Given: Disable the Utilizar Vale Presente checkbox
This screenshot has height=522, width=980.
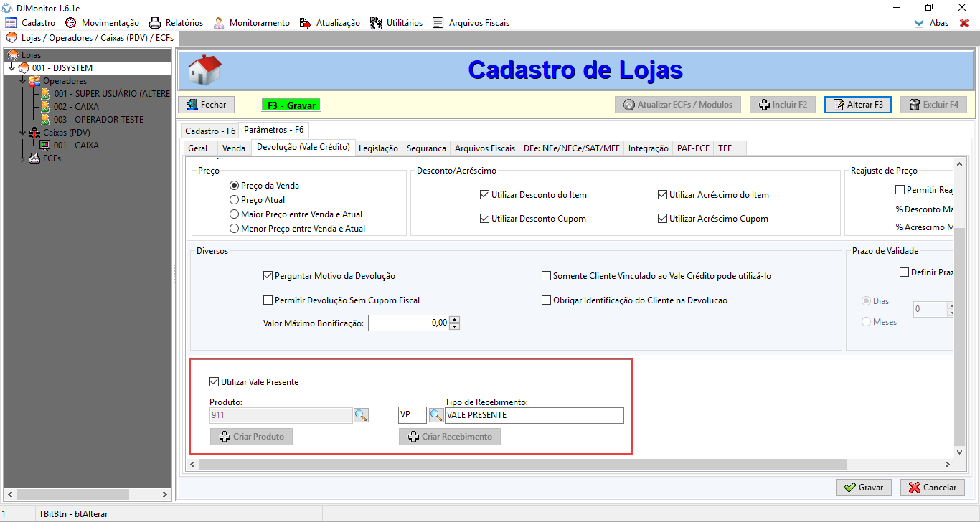Looking at the screenshot, I should tap(214, 382).
